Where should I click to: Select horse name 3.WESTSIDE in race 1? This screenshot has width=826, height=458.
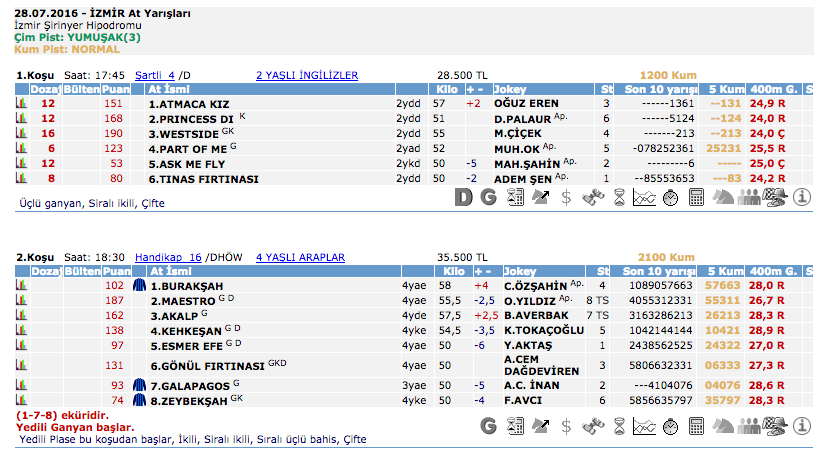pyautogui.click(x=183, y=133)
